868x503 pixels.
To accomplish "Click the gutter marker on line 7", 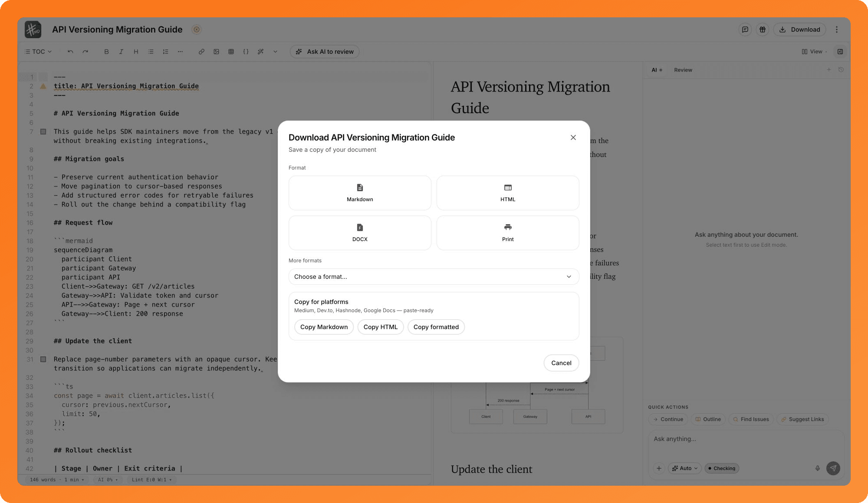I will [43, 131].
